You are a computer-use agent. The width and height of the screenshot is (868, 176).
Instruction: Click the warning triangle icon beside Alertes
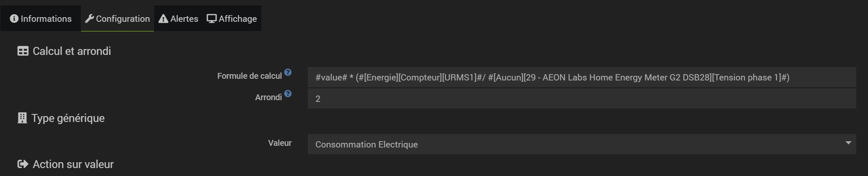coord(163,18)
